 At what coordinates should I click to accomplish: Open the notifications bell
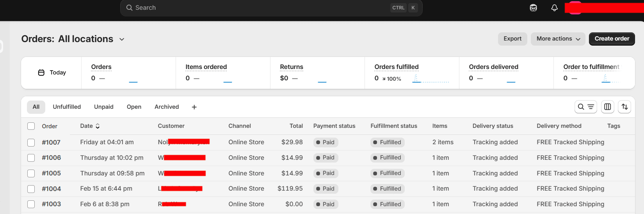pos(554,8)
